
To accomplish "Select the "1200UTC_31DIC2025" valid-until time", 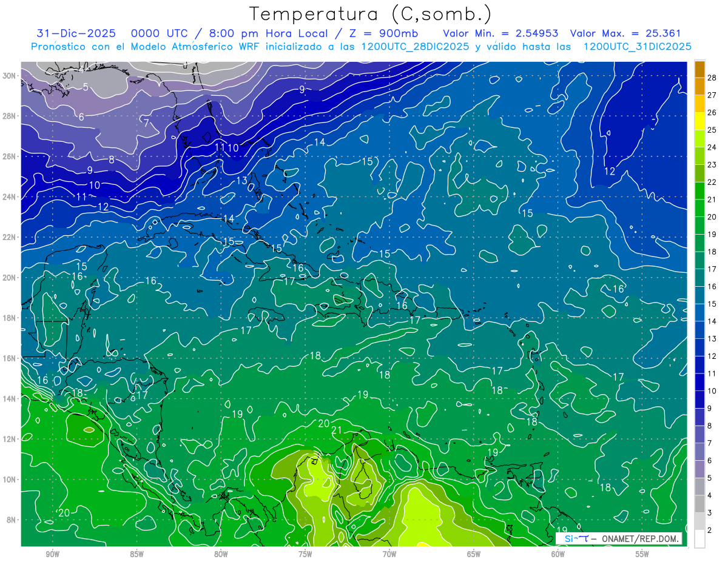I will [x=637, y=47].
